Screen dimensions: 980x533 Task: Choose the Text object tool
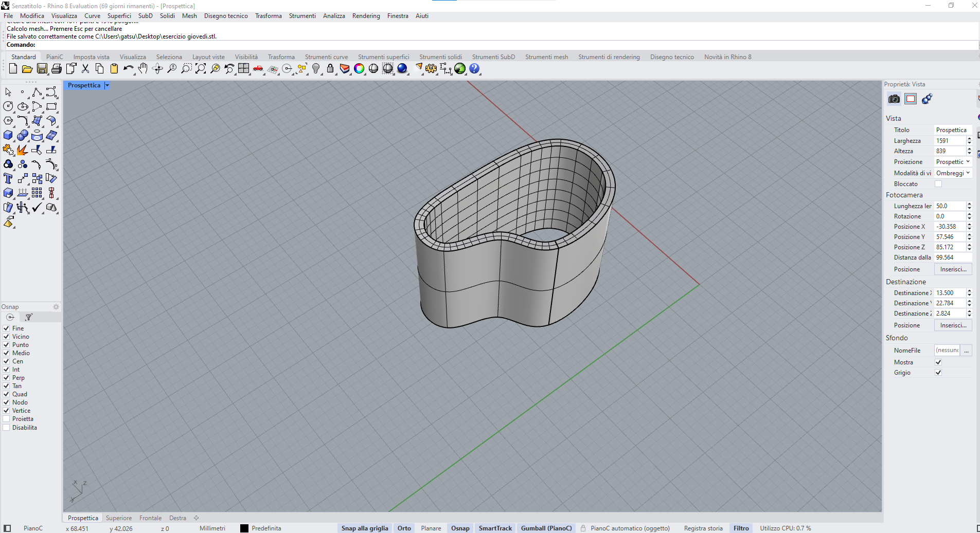(8, 179)
